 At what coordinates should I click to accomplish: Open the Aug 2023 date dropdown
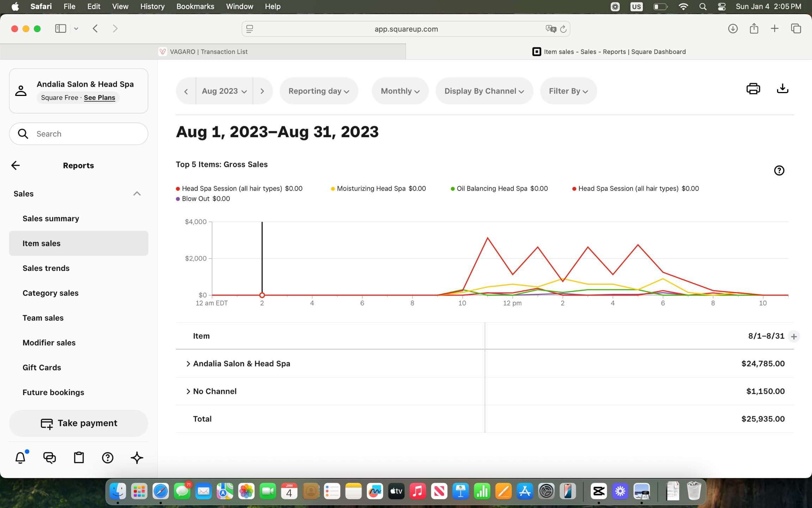pyautogui.click(x=224, y=91)
